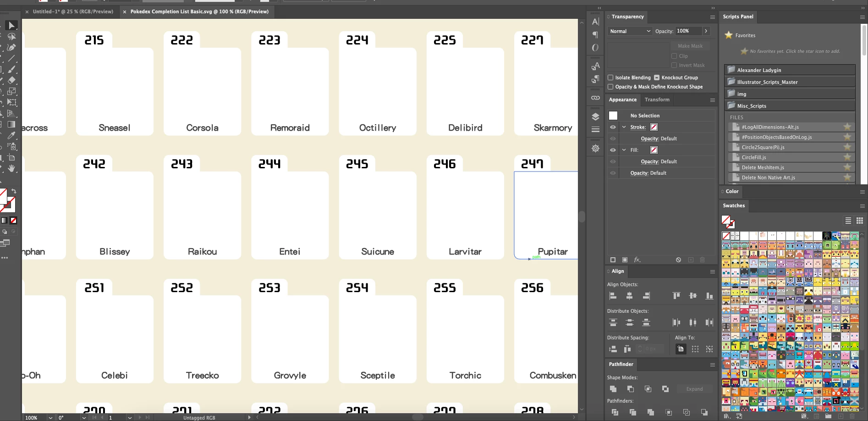Viewport: 868px width, 421px height.
Task: Click Vertical Align Top icon
Action: 676,296
